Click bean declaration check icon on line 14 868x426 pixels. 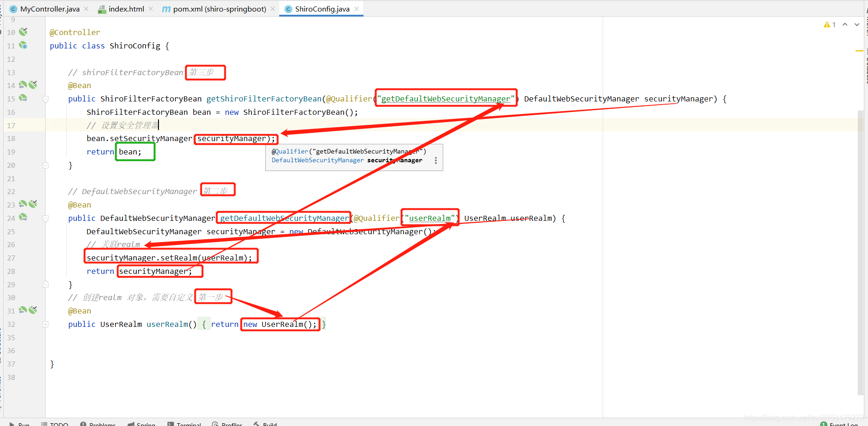point(33,85)
